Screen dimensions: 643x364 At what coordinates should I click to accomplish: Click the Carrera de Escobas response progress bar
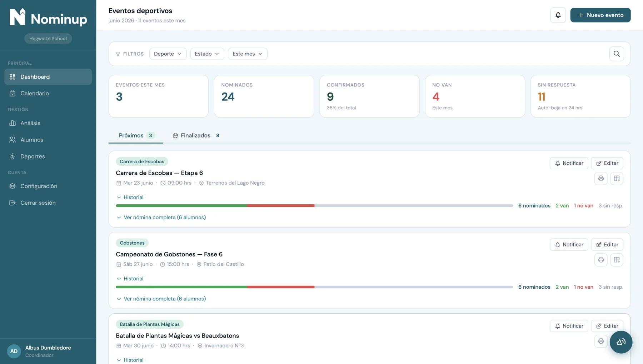[x=314, y=206]
